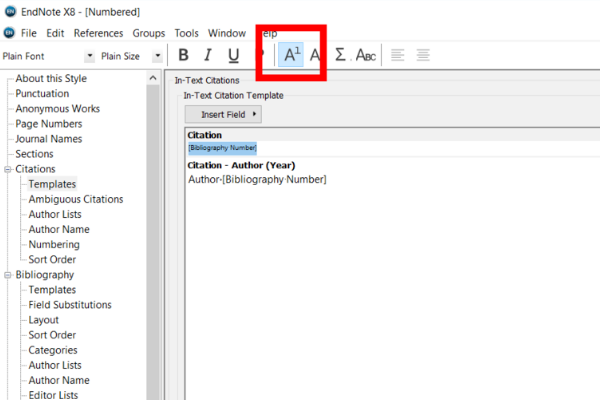Open the Plain Size dropdown arrow
The width and height of the screenshot is (600, 400).
point(158,56)
